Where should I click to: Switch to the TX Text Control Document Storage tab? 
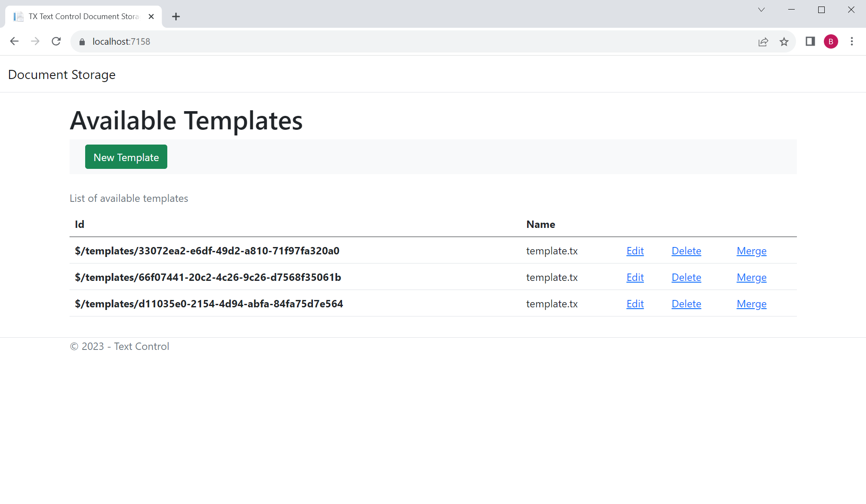pyautogui.click(x=83, y=16)
